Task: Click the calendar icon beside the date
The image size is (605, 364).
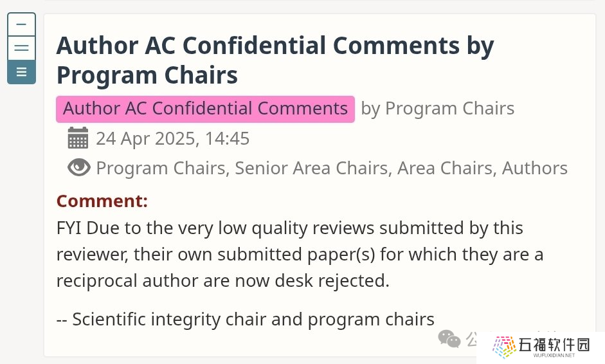Action: pos(78,138)
